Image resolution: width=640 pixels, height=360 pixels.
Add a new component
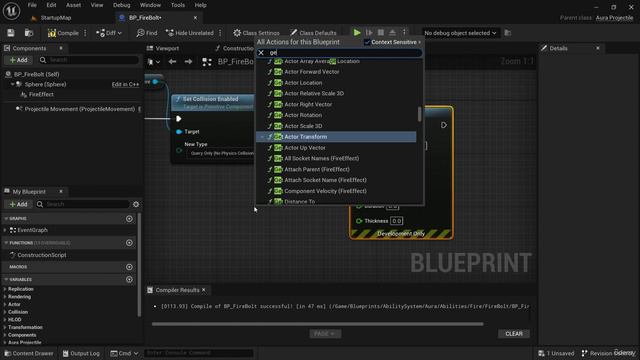[x=18, y=60]
